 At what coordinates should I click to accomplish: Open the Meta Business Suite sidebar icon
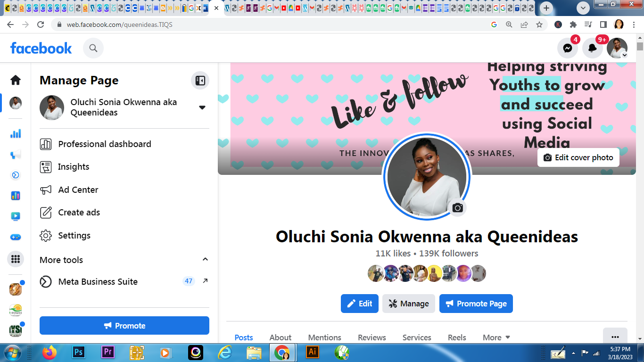tap(16, 175)
